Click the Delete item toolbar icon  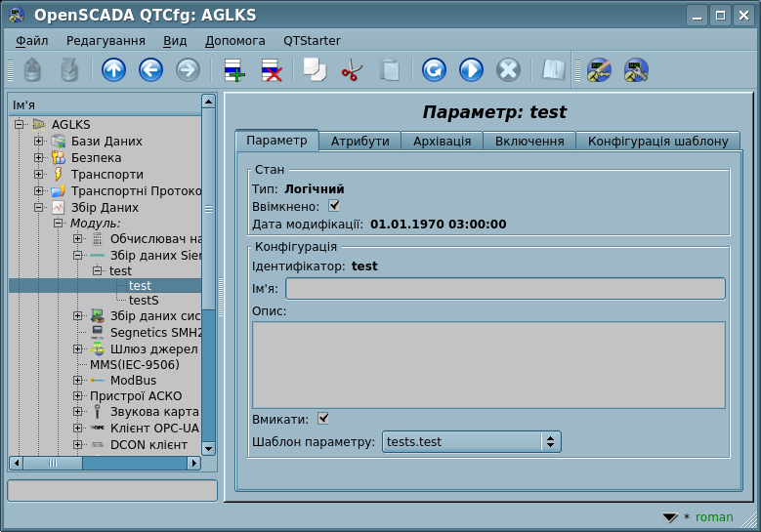pos(271,70)
